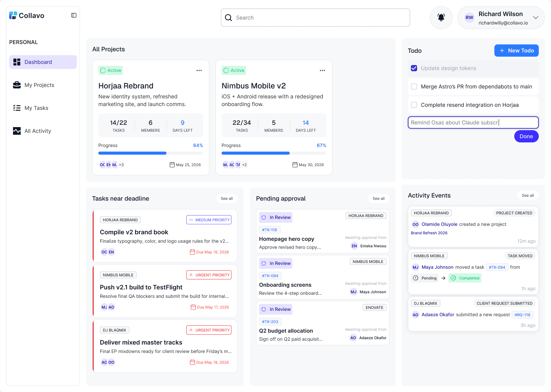Go to Dashboard in sidebar
551x392 pixels.
pyautogui.click(x=43, y=62)
